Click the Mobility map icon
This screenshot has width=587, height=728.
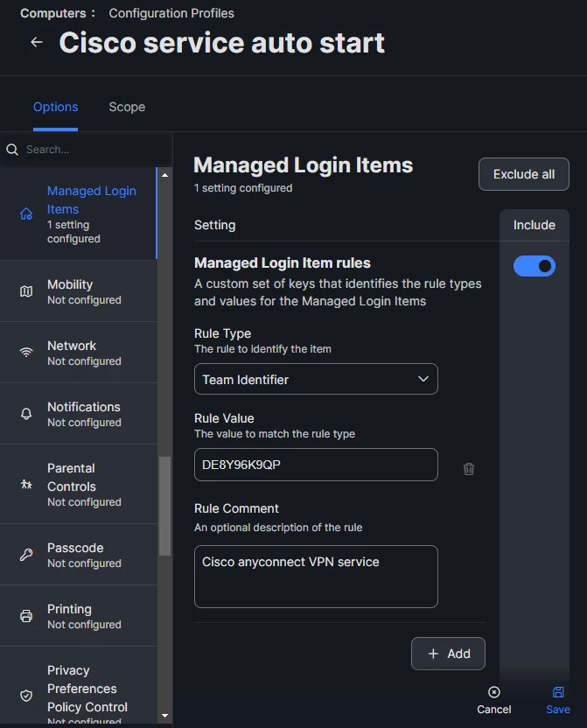(26, 291)
